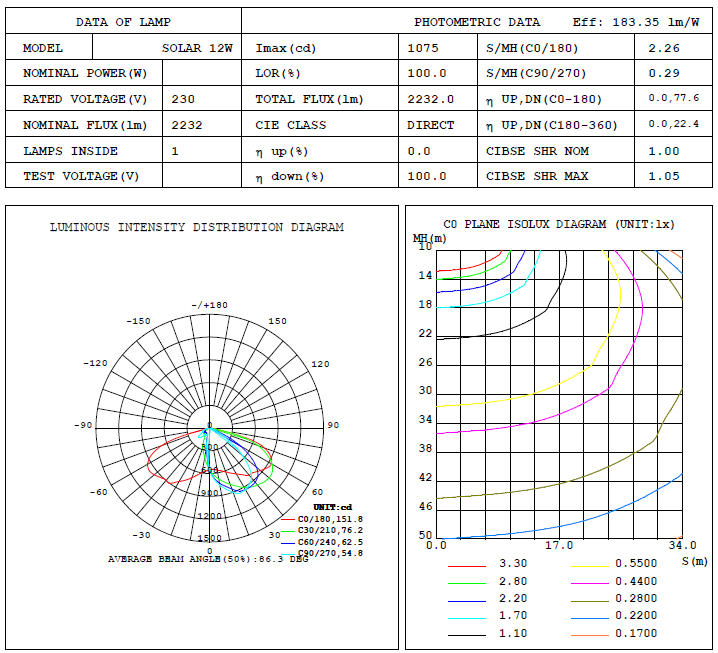Click the black 1.10 lx legend line

click(x=467, y=636)
